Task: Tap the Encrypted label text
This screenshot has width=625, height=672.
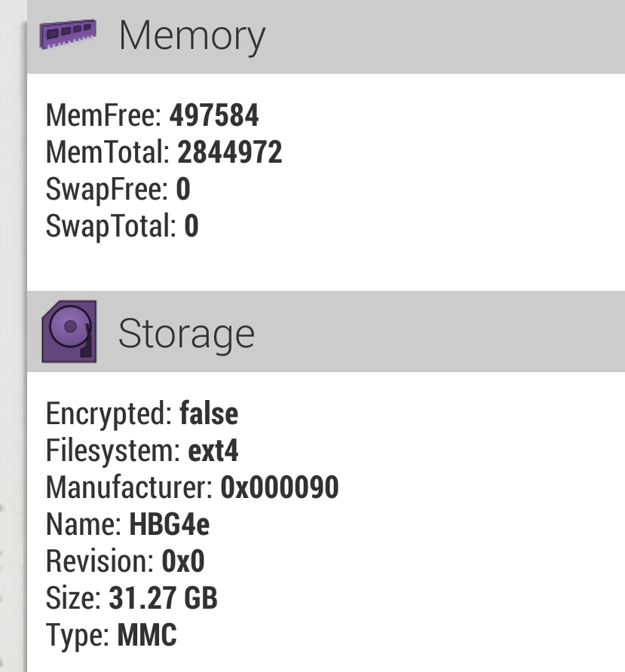Action: coord(109,414)
